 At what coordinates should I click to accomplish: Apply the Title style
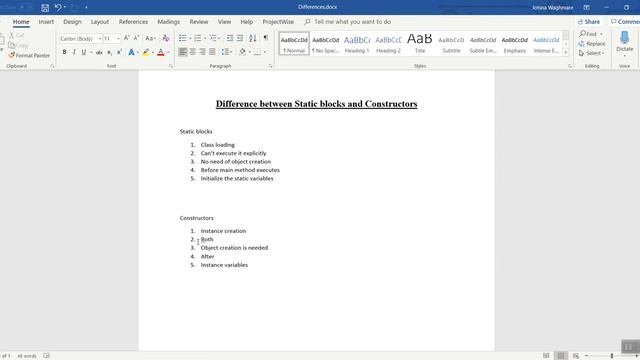coord(420,44)
